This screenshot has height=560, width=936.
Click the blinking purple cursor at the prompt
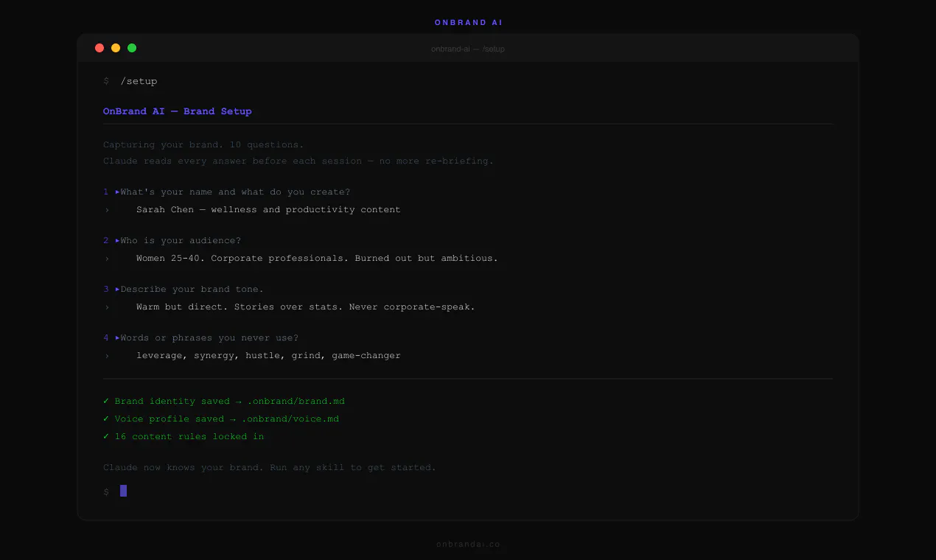coord(124,491)
